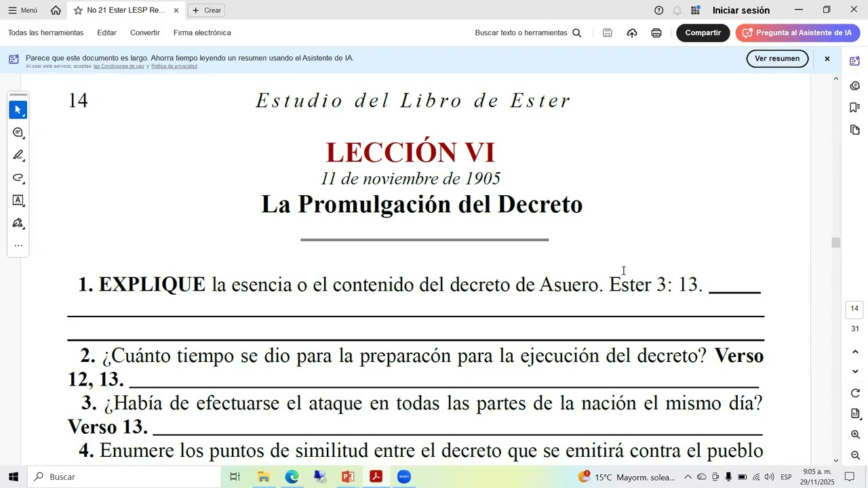Open Task View on taskbar
This screenshot has height=488, width=868.
(x=235, y=477)
